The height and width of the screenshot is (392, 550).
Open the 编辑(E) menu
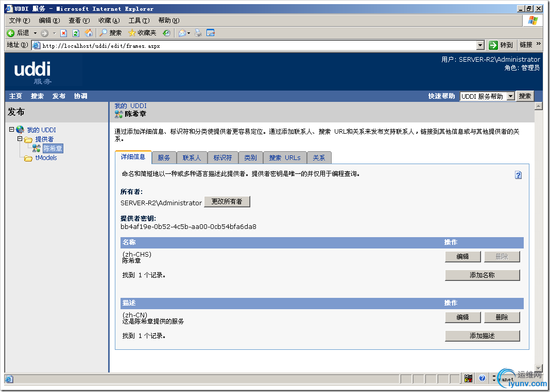pyautogui.click(x=49, y=20)
